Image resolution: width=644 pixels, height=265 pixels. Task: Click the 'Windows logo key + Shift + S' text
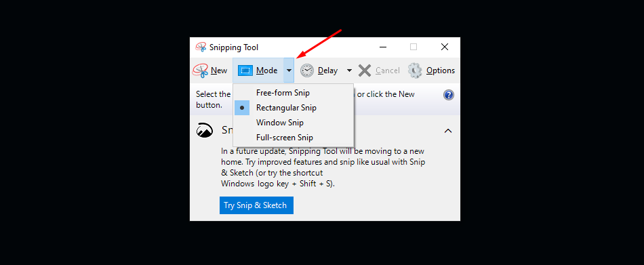pos(278,184)
